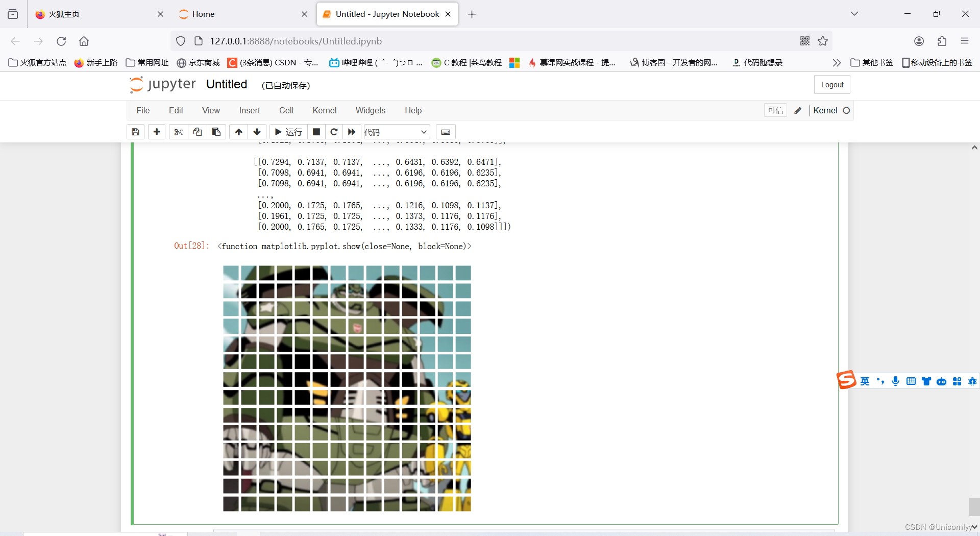
Task: Open the cell type dropdown showing 代码
Action: (x=397, y=132)
